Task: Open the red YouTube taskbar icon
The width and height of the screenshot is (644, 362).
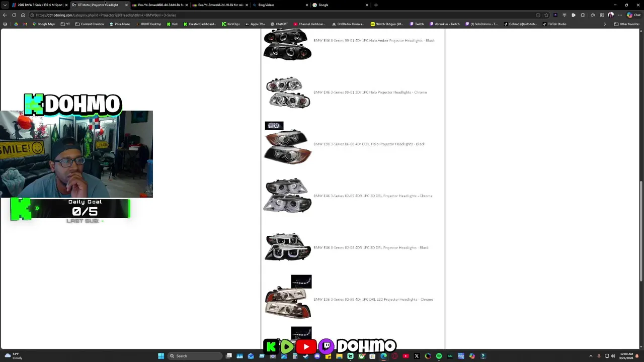Action: coord(406,356)
